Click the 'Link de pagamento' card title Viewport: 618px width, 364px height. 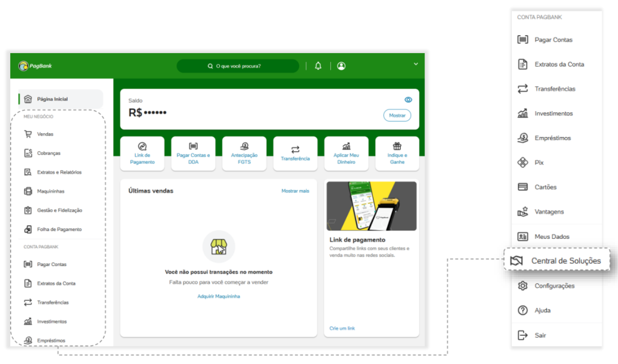(x=357, y=239)
